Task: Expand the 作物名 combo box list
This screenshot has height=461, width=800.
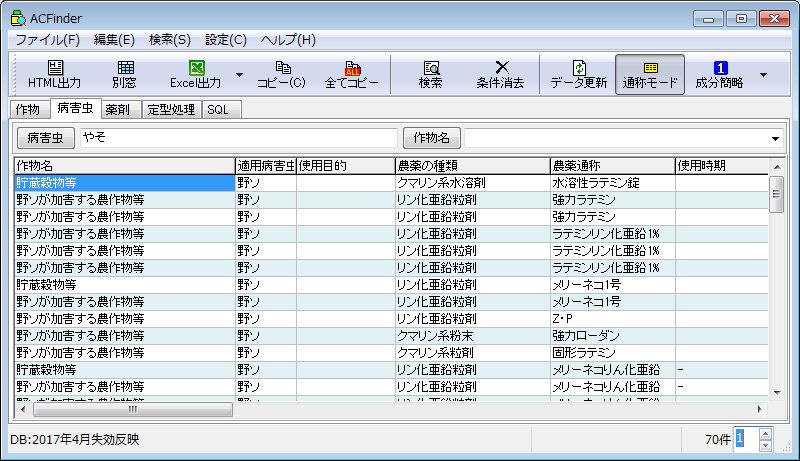Action: [775, 138]
